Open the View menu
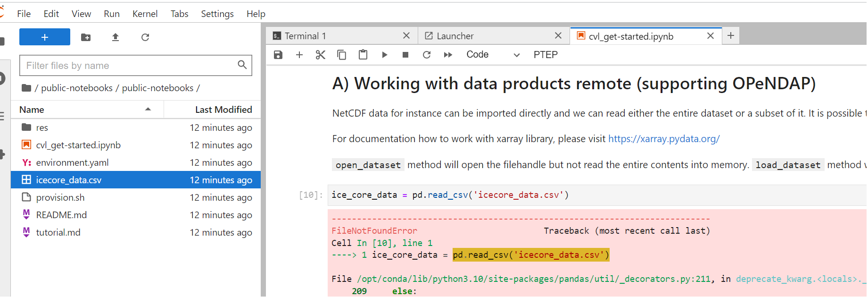 [81, 14]
